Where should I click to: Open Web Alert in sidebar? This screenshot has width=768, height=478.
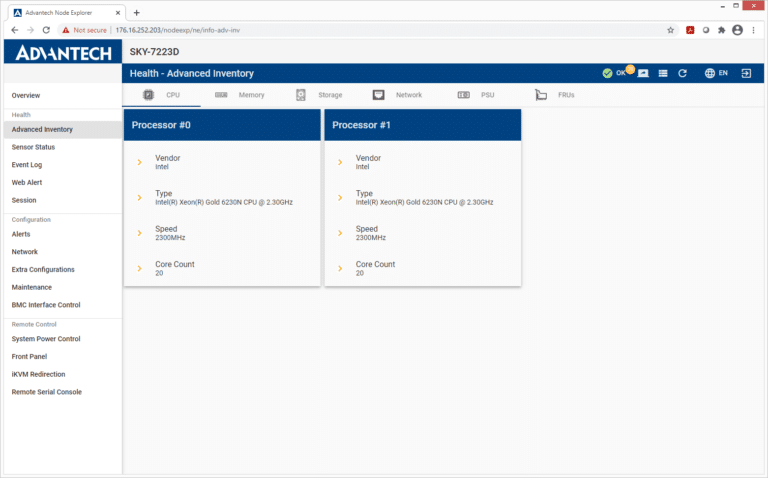[27, 182]
